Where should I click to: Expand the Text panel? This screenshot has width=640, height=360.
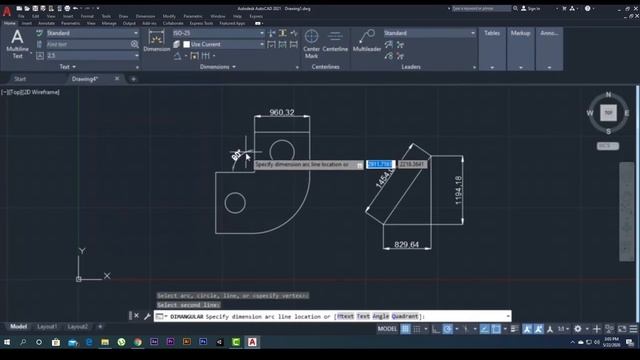[68, 67]
